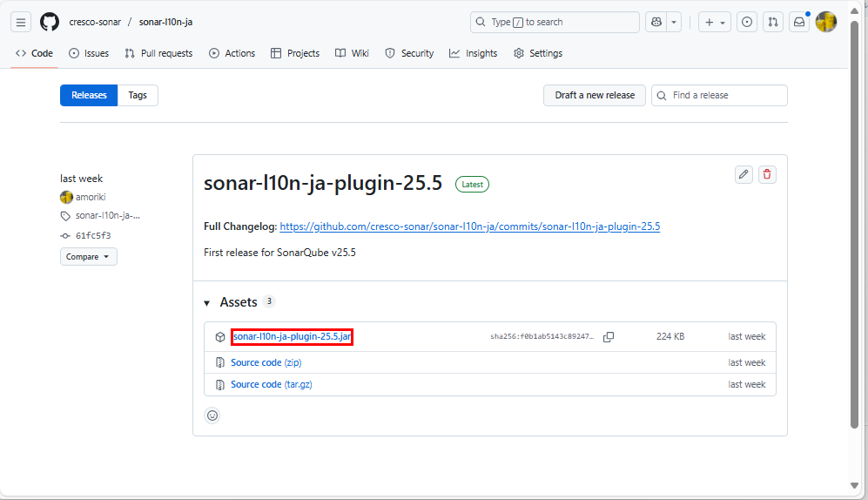Image resolution: width=868 pixels, height=500 pixels.
Task: Open the Compare dropdown
Action: [88, 257]
